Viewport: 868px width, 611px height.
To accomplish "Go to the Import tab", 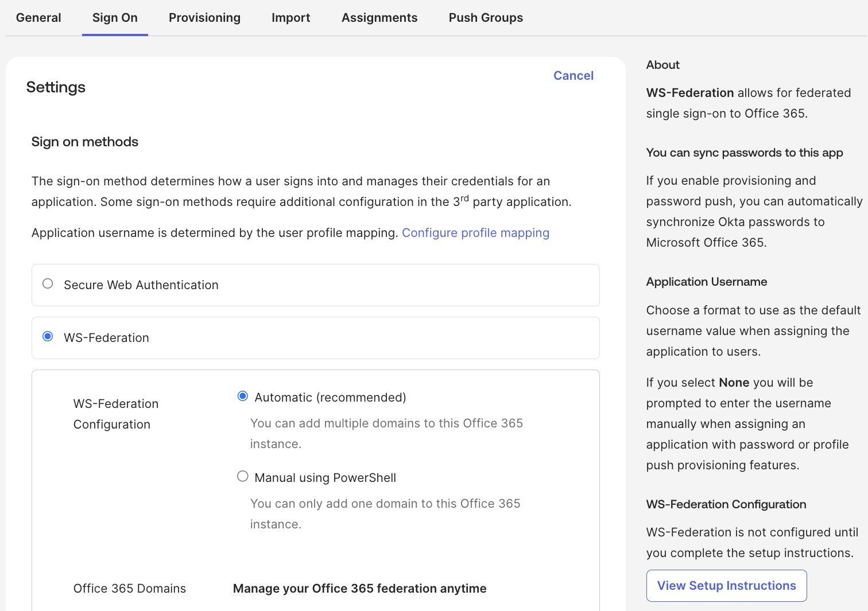I will click(290, 18).
